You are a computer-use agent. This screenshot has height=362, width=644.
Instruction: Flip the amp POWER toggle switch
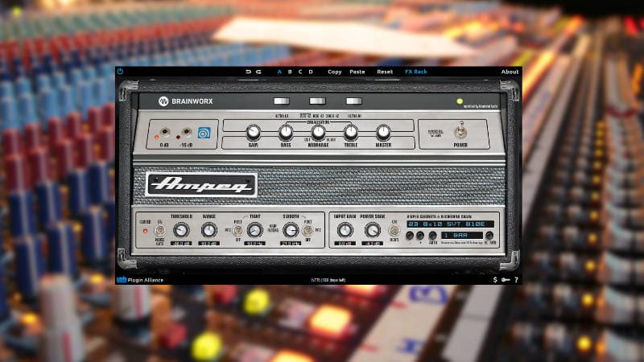(x=461, y=132)
